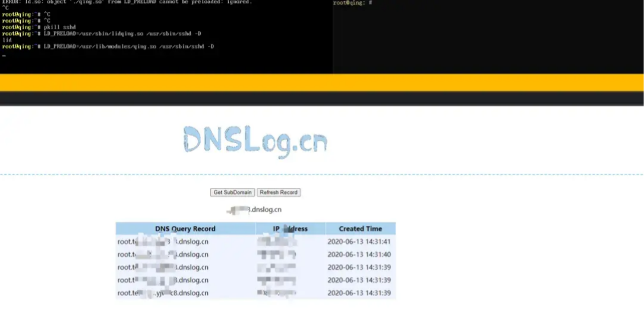Screen dimensions: 644x309
Task: Select the timestamp 2020-06-13 14:31:41
Action: [359, 242]
